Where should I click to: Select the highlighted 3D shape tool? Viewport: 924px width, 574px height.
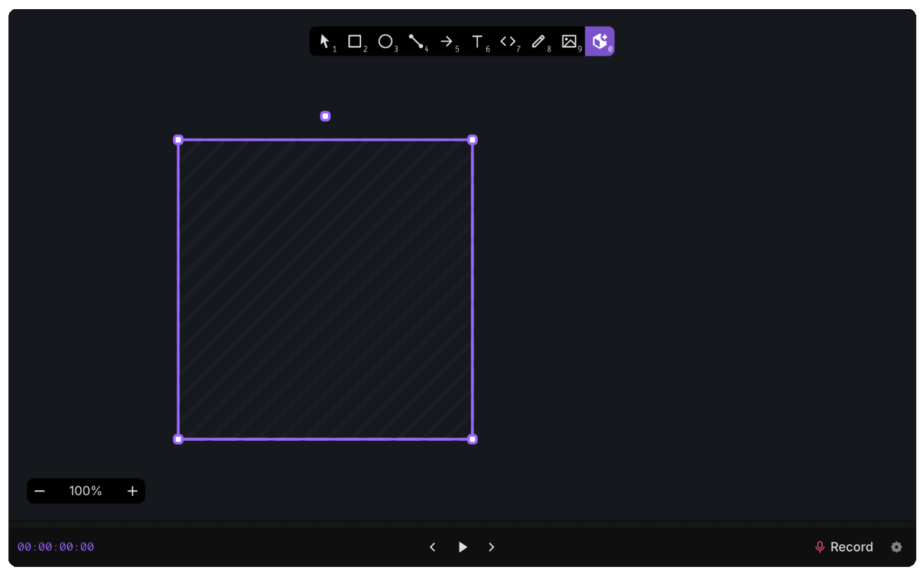pos(600,42)
